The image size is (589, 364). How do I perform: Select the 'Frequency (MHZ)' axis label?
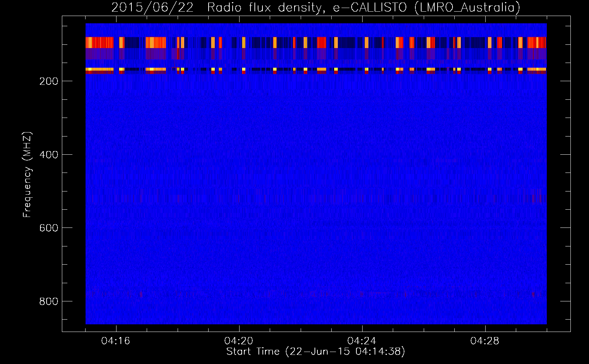27,175
